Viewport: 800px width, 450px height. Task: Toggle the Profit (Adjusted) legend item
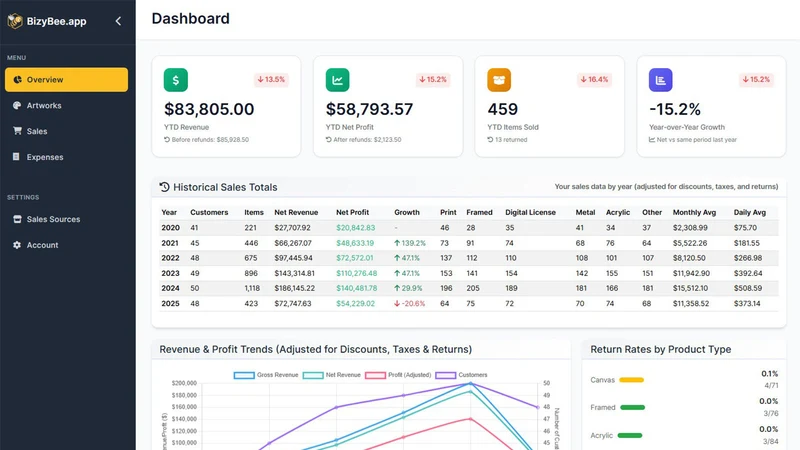tap(398, 375)
